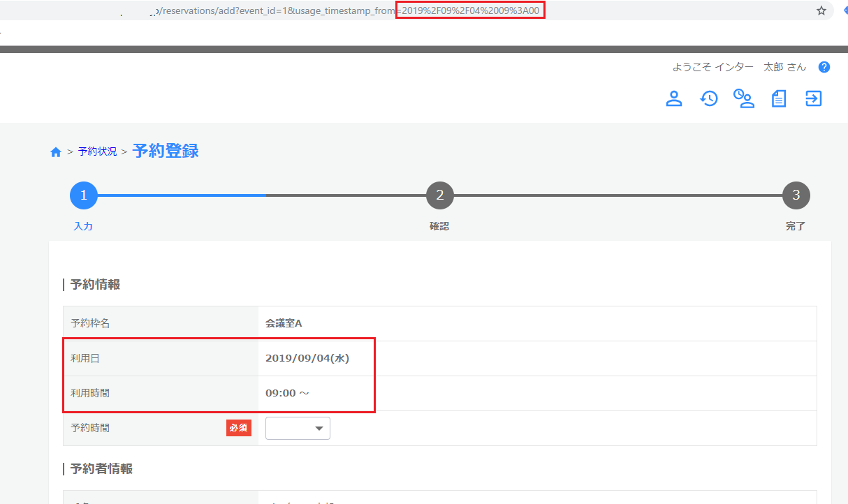The image size is (848, 504).
Task: Click the 入力 step label
Action: [83, 226]
